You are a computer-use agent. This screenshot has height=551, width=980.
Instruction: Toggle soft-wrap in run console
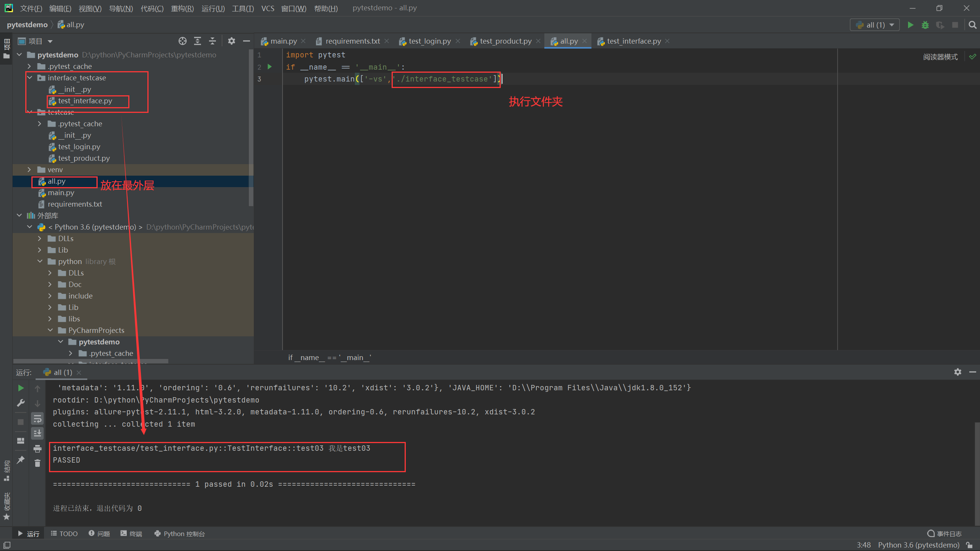pos(38,419)
